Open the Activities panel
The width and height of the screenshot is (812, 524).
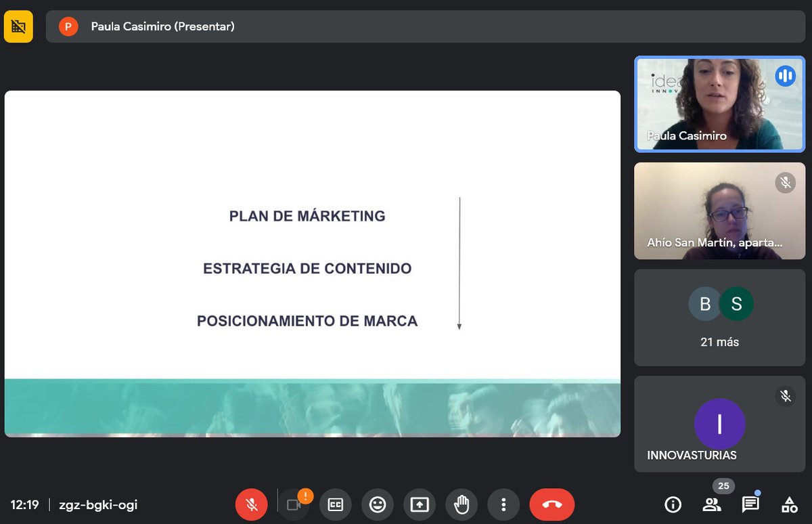[x=790, y=504]
